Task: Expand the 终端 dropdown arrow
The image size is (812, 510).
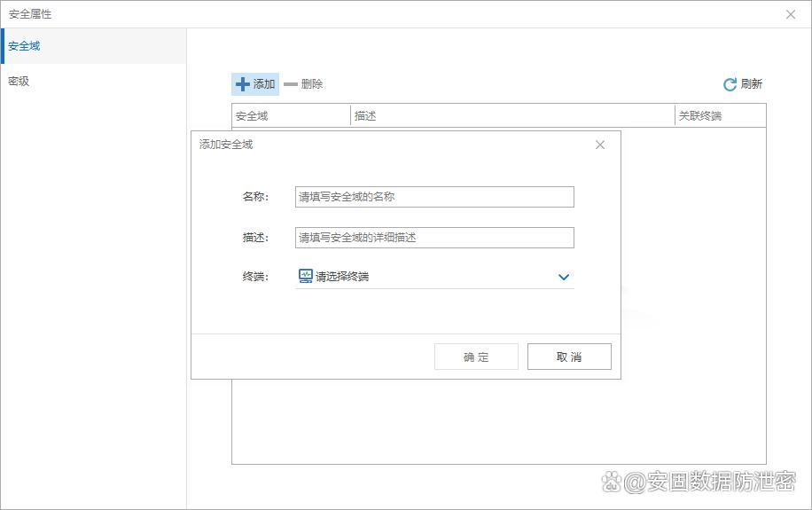Action: 563,277
